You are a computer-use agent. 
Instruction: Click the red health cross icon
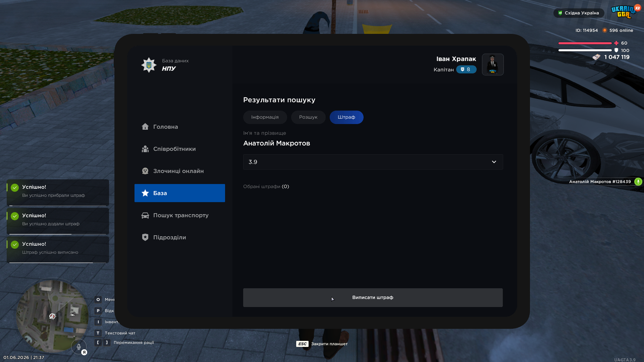click(x=616, y=43)
